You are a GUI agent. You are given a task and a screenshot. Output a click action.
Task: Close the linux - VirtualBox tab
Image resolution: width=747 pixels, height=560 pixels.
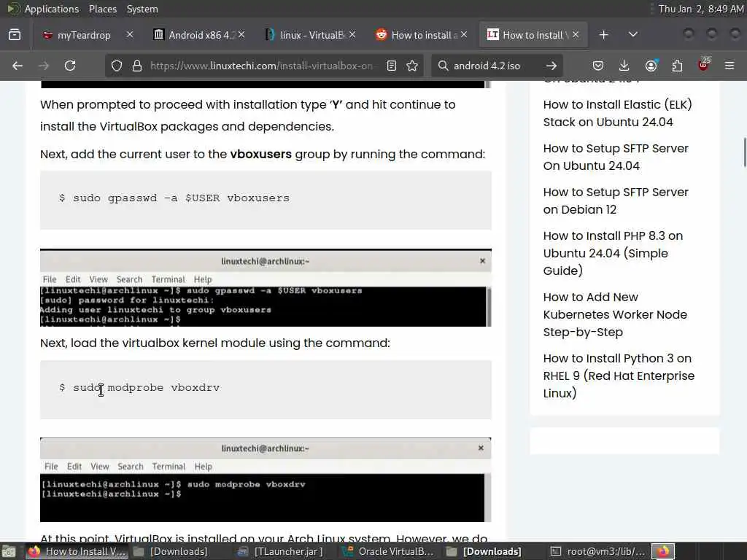point(352,35)
